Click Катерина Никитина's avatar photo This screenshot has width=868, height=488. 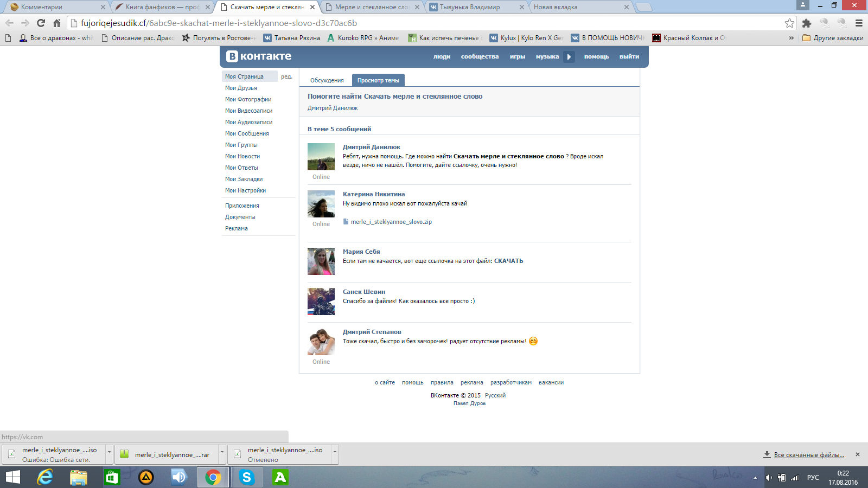(x=321, y=204)
